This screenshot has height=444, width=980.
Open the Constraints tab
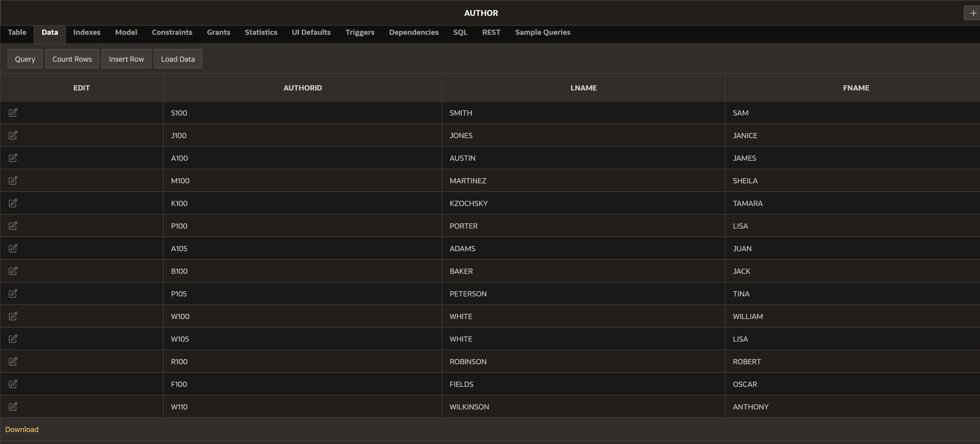172,32
